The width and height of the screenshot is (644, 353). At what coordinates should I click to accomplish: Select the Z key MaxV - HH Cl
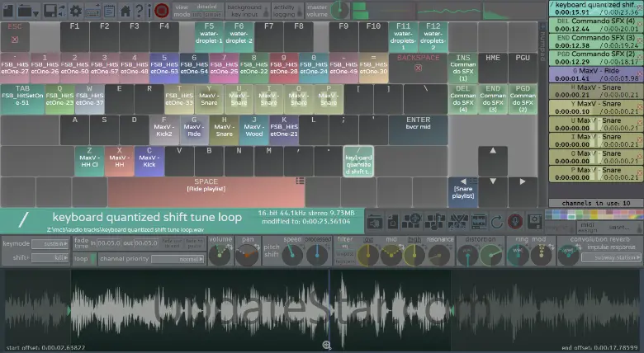coord(89,162)
